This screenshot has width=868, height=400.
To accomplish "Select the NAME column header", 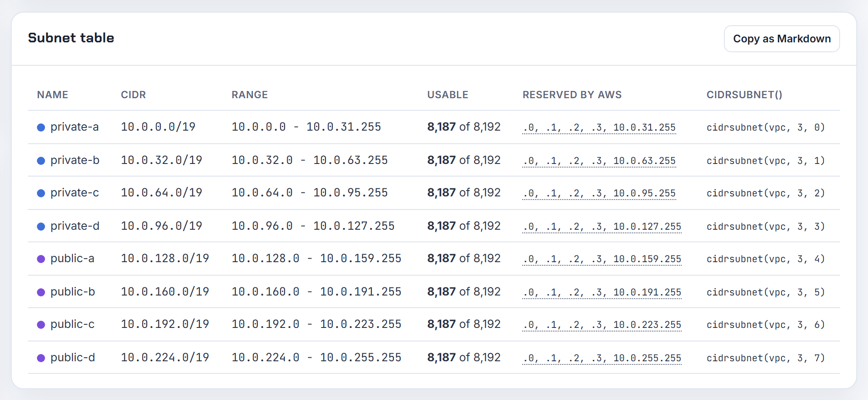I will [53, 95].
